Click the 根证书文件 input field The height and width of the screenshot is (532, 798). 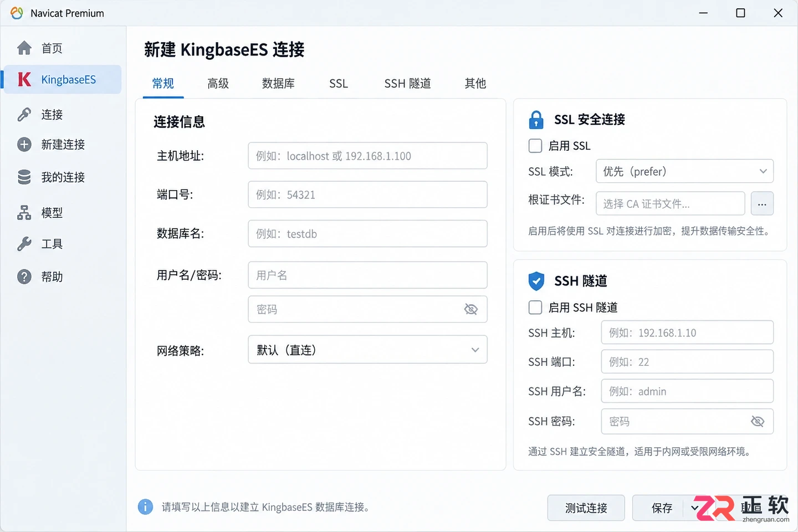pyautogui.click(x=670, y=203)
